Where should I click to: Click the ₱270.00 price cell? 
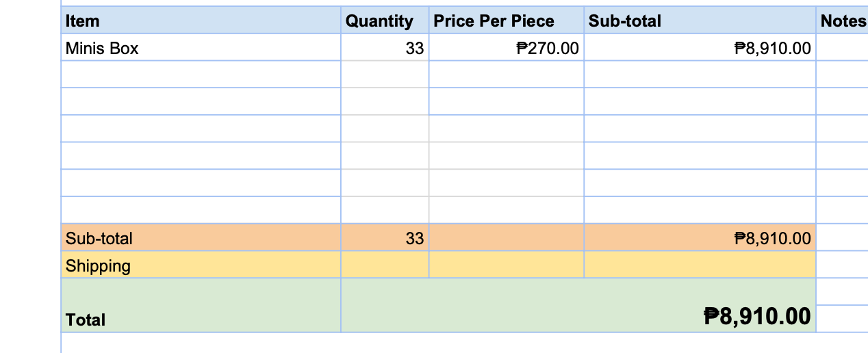[x=506, y=48]
